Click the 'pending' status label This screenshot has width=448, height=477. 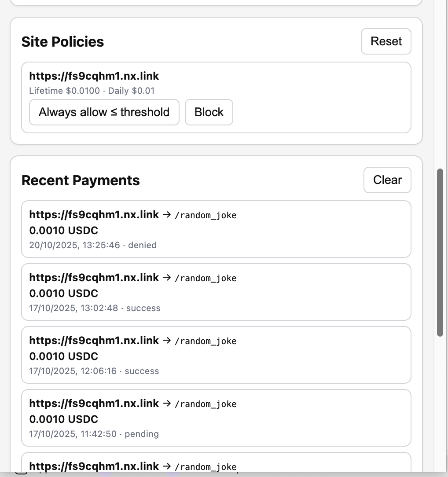(x=142, y=434)
